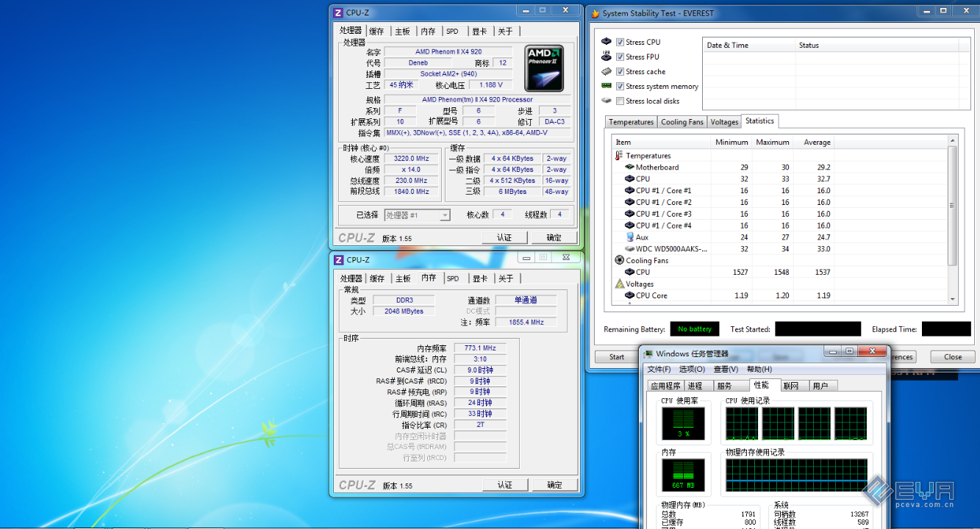The width and height of the screenshot is (980, 529).
Task: Click the Minimum column header in EVEREST
Action: 732,142
